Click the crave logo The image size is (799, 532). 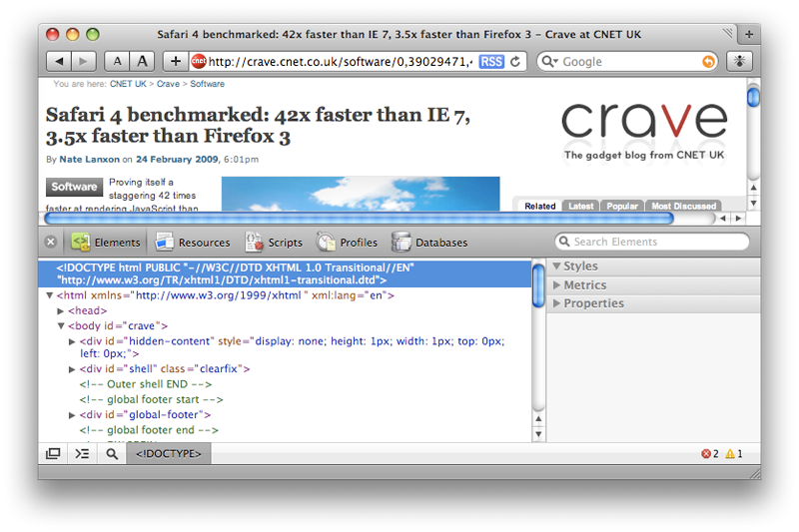tap(644, 121)
